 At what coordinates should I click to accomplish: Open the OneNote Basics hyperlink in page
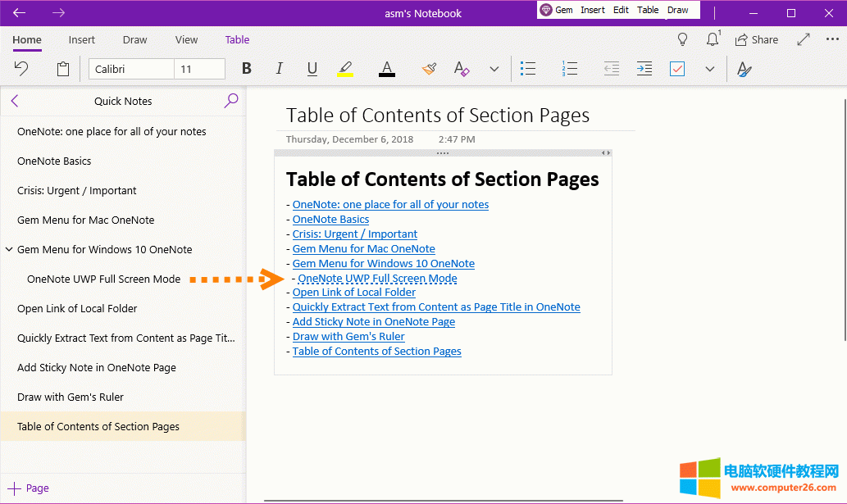pyautogui.click(x=330, y=220)
